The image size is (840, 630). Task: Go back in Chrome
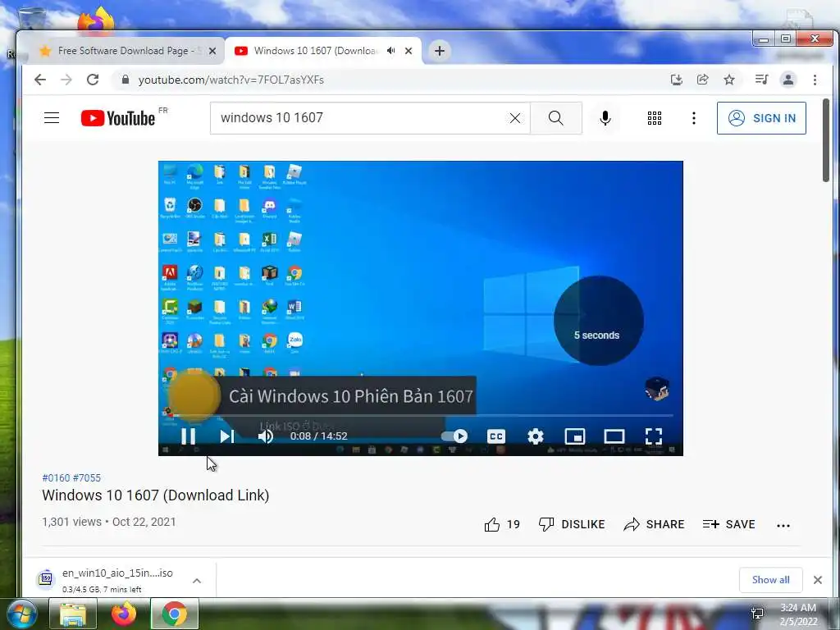[x=40, y=80]
